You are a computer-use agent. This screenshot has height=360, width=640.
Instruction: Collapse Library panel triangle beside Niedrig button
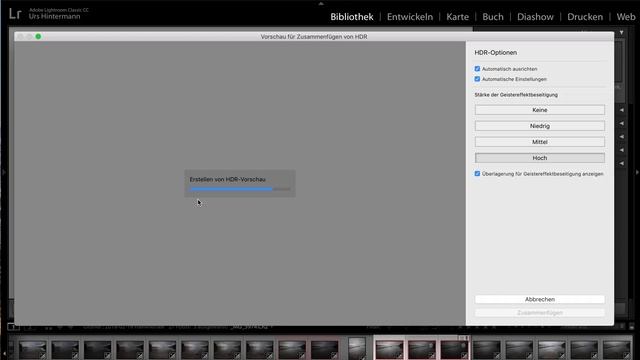click(x=621, y=123)
